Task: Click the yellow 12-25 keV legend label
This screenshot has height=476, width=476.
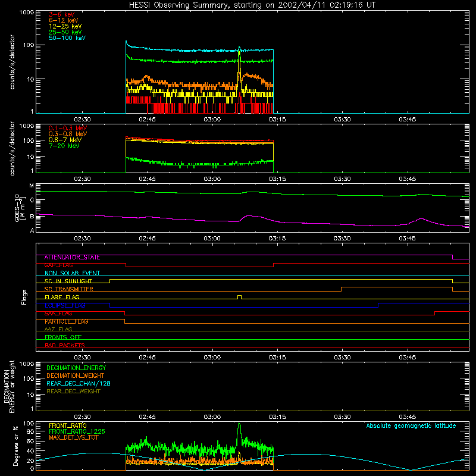Action: coord(65,26)
